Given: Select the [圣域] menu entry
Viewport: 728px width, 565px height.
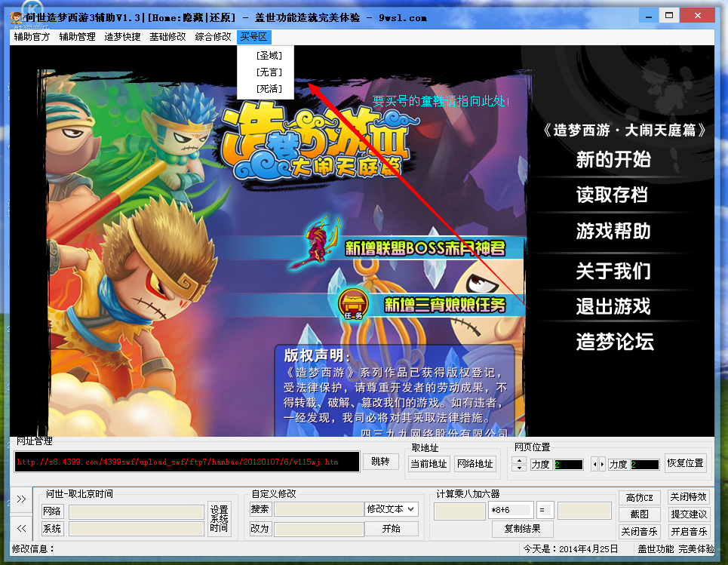Looking at the screenshot, I should click(x=266, y=56).
